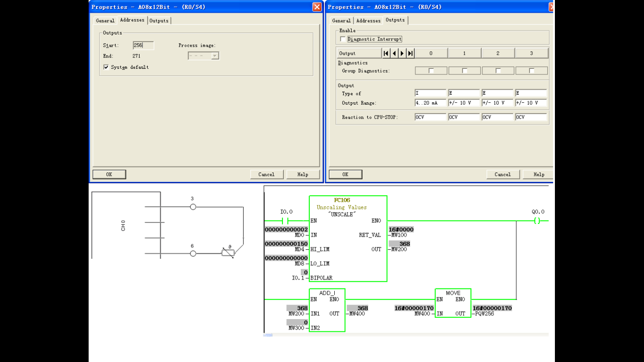644x362 pixels.
Task: Switch to General tab in left Properties window
Action: [x=105, y=21]
